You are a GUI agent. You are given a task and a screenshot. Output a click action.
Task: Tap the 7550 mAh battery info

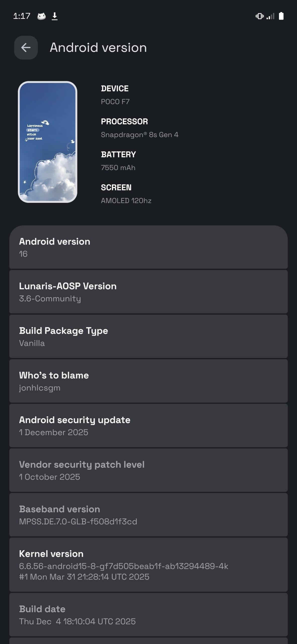(118, 168)
